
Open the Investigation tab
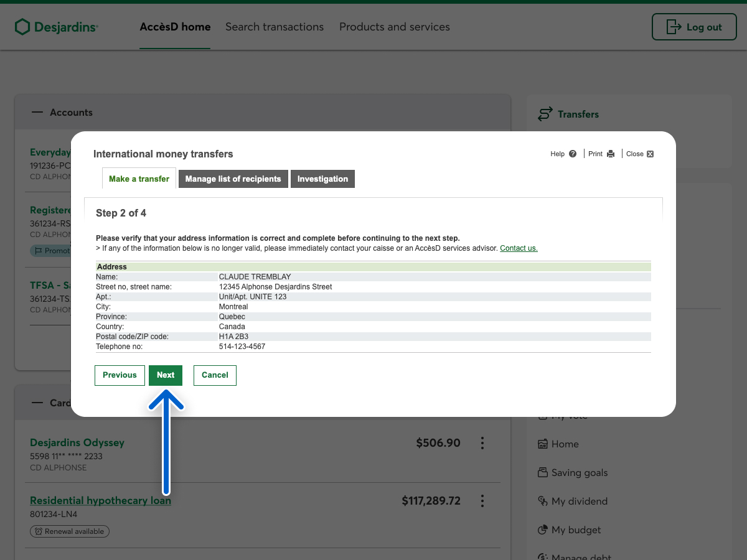click(x=322, y=179)
